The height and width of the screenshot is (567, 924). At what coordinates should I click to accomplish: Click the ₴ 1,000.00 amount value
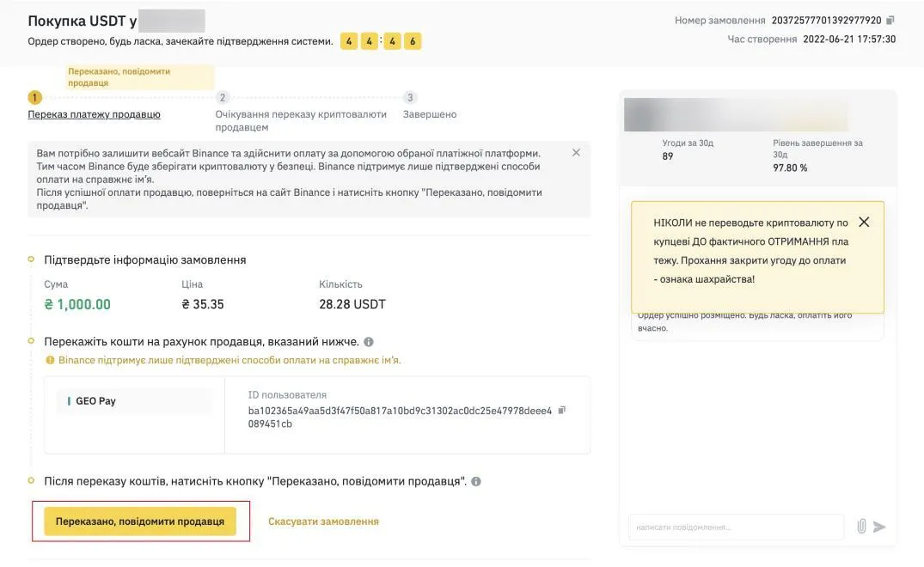[77, 304]
